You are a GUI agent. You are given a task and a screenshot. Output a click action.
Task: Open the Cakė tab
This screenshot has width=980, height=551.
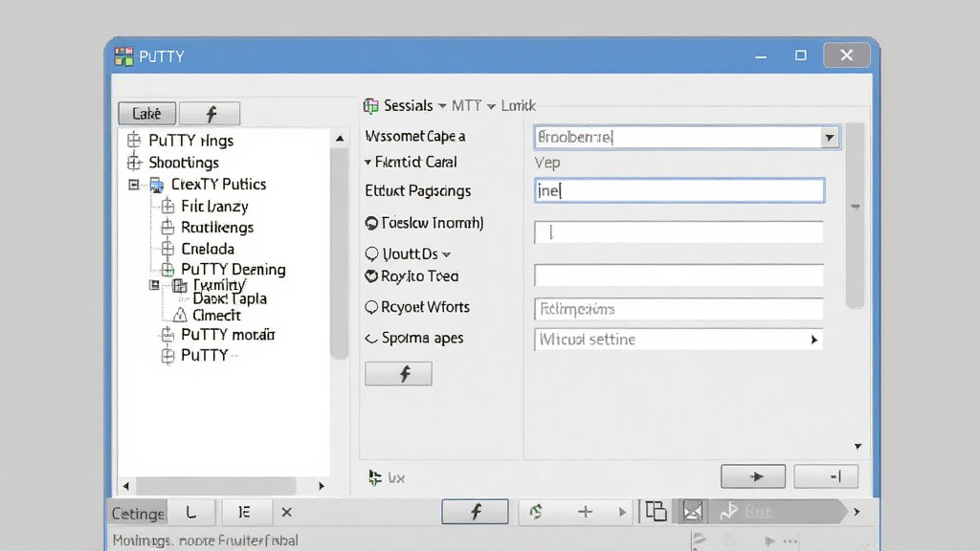(x=146, y=113)
